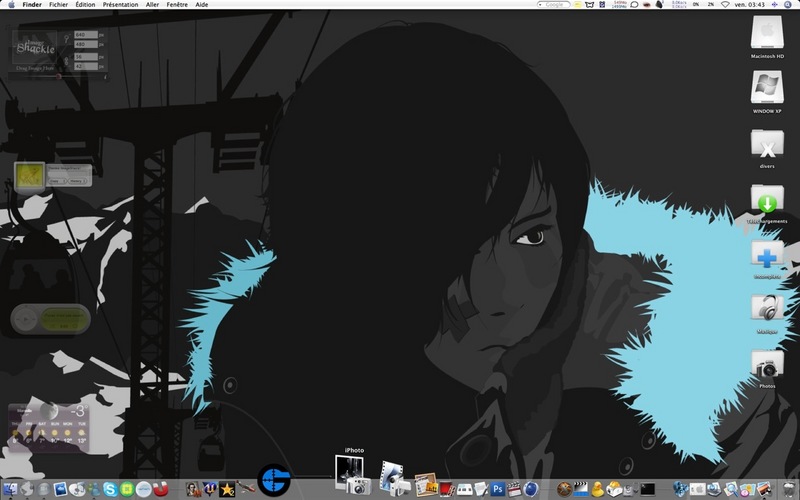Open iPhoto in the Dock

(x=353, y=476)
